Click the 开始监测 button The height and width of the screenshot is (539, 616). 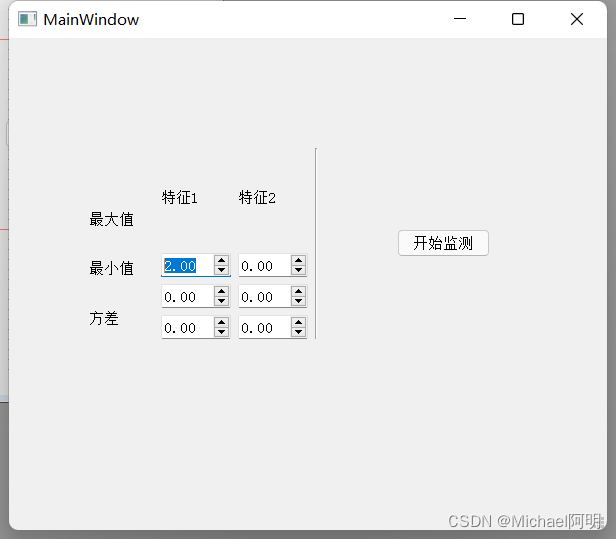click(443, 243)
